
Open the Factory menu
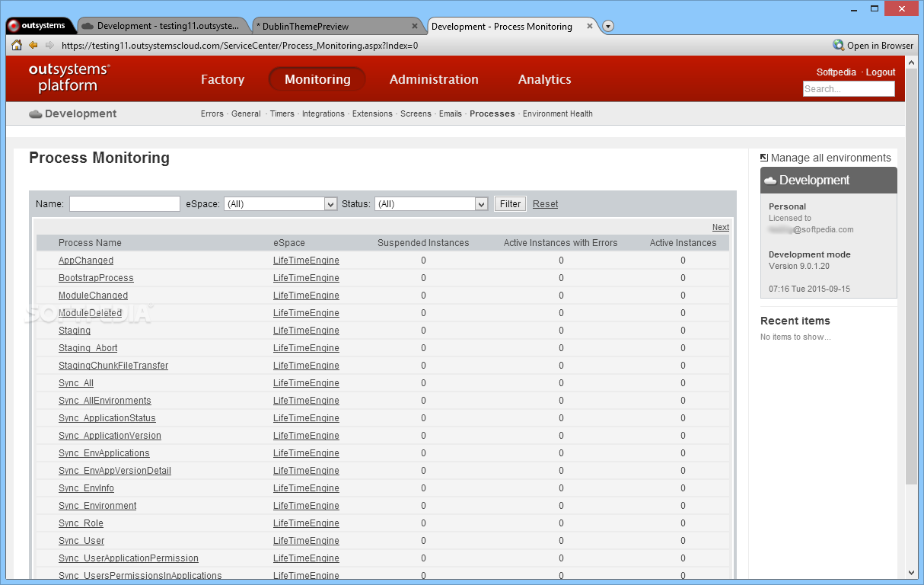pyautogui.click(x=222, y=79)
